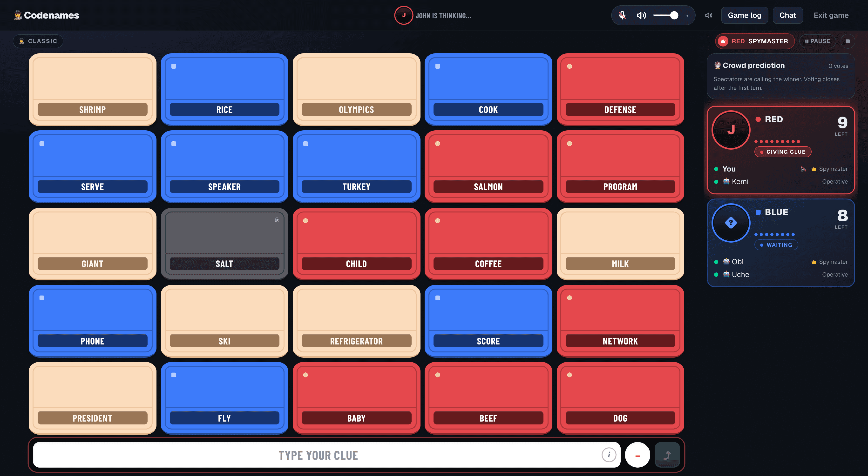Click the sound effects speaker icon
The width and height of the screenshot is (868, 476).
click(x=709, y=15)
